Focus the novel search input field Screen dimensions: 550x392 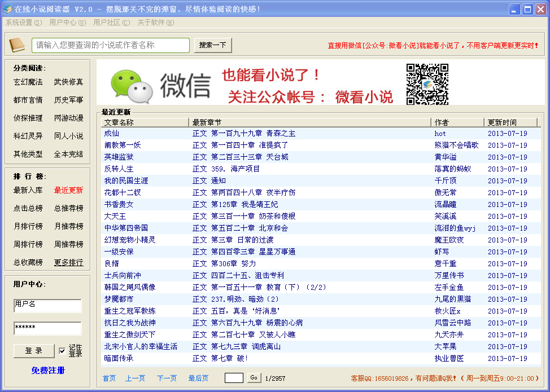pyautogui.click(x=111, y=45)
